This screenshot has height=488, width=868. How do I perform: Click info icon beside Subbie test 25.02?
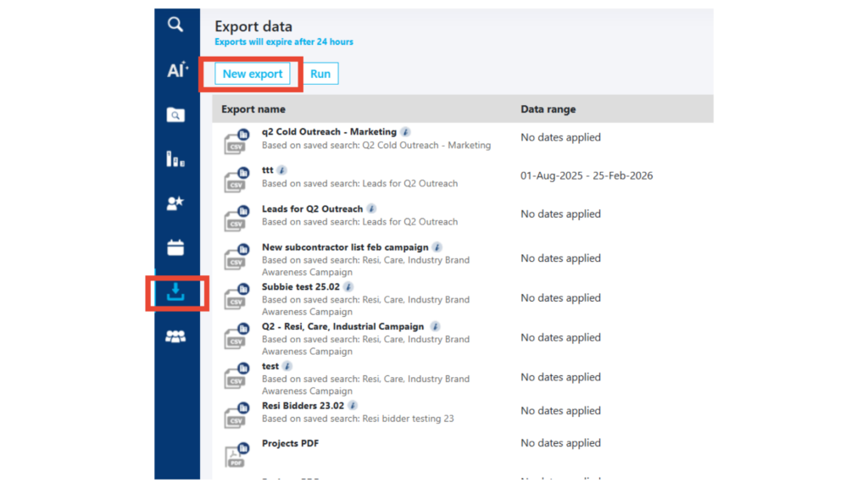click(x=348, y=287)
